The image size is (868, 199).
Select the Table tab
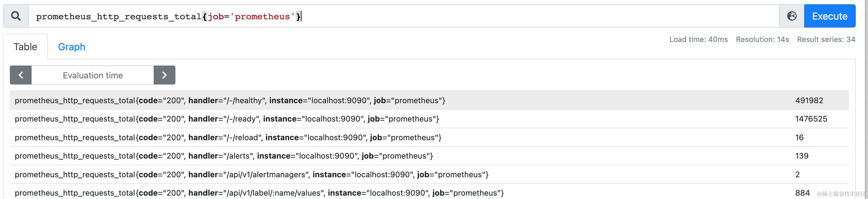coord(25,47)
